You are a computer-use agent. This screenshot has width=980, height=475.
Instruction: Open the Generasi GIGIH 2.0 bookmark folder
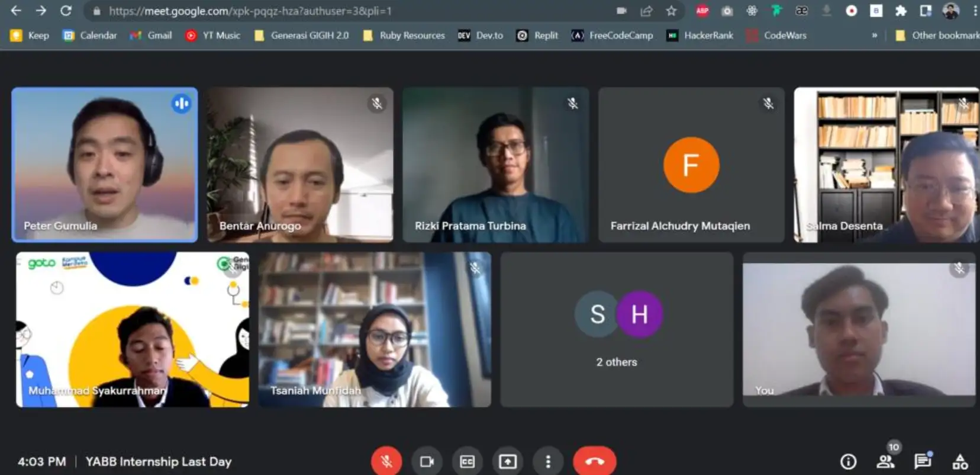click(x=302, y=36)
